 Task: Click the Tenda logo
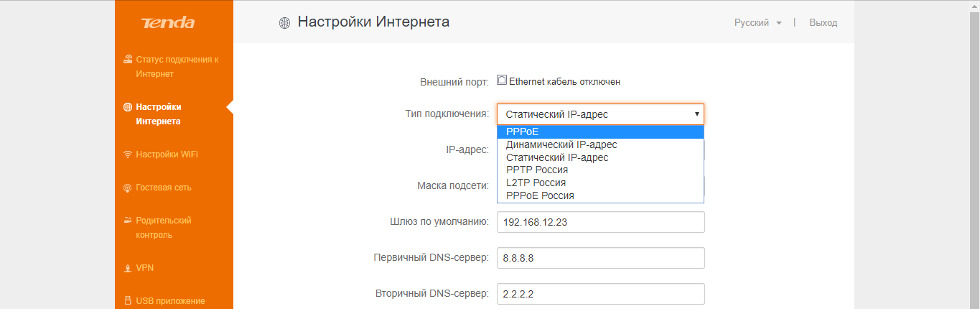click(x=167, y=23)
